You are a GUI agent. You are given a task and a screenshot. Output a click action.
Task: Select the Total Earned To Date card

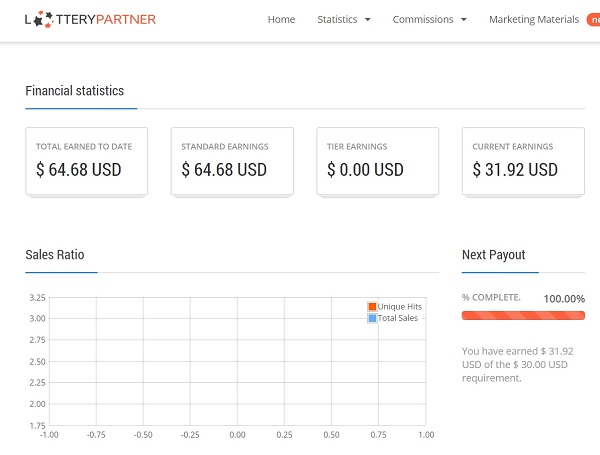coord(86,161)
